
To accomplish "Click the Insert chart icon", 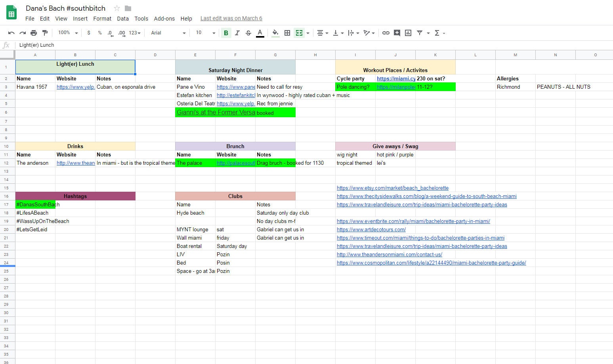I will coord(408,33).
